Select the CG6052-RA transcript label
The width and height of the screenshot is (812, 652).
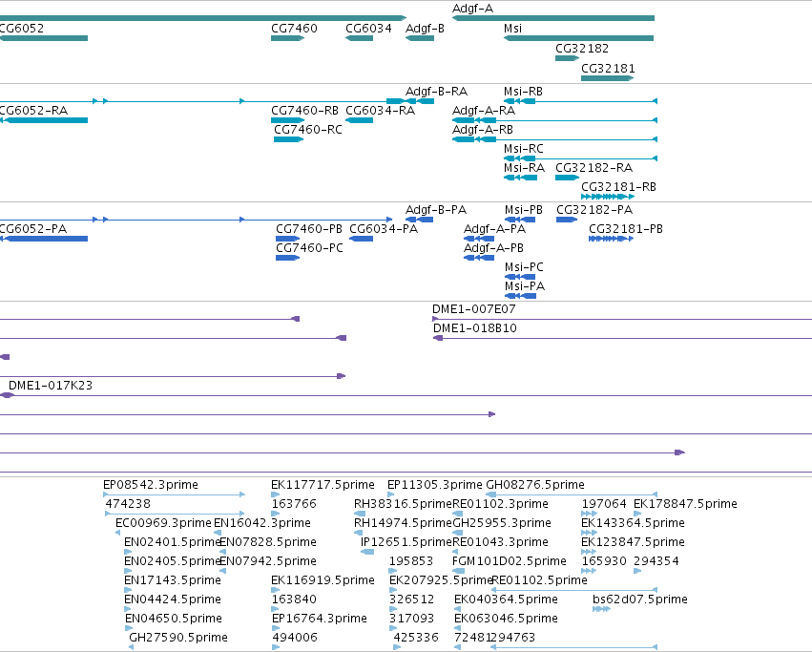(33, 111)
